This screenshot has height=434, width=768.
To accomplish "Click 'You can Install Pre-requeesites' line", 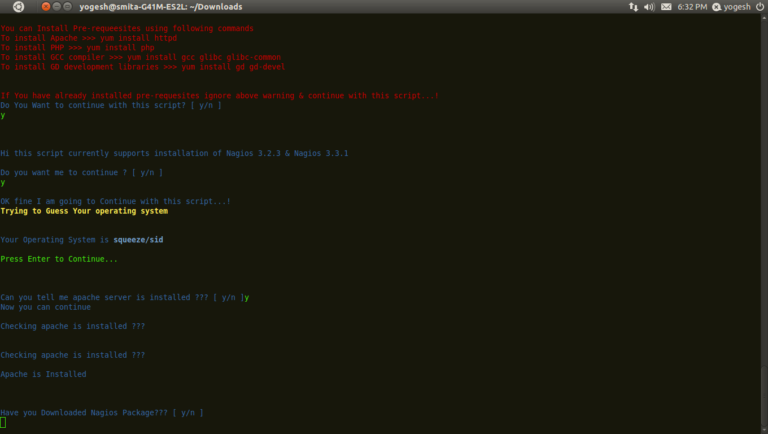I will [x=127, y=28].
